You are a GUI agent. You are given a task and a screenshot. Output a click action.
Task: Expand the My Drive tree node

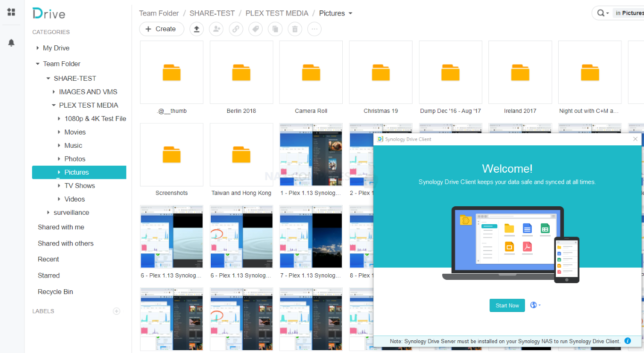38,48
